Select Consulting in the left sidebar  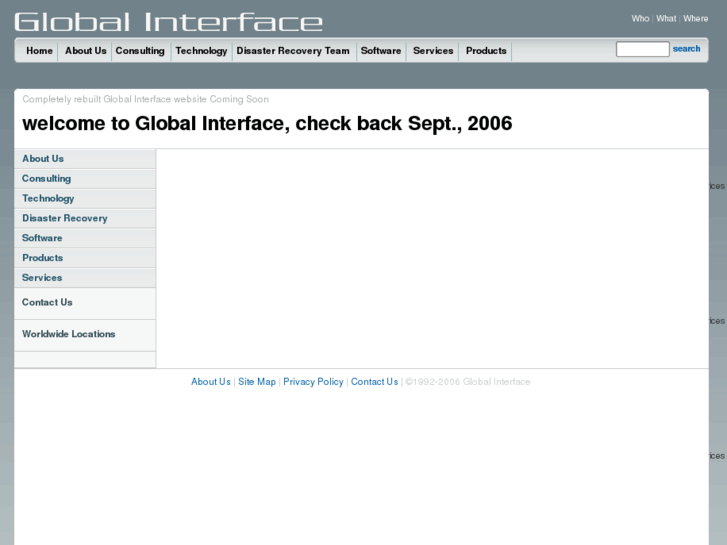click(x=85, y=179)
